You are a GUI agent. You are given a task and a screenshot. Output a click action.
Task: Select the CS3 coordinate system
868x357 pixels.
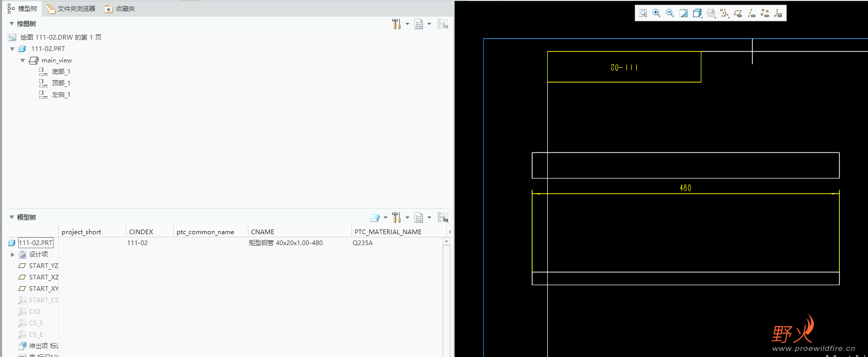coord(30,312)
